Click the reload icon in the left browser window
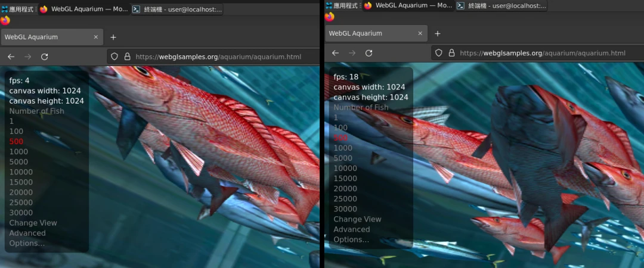 (x=44, y=57)
